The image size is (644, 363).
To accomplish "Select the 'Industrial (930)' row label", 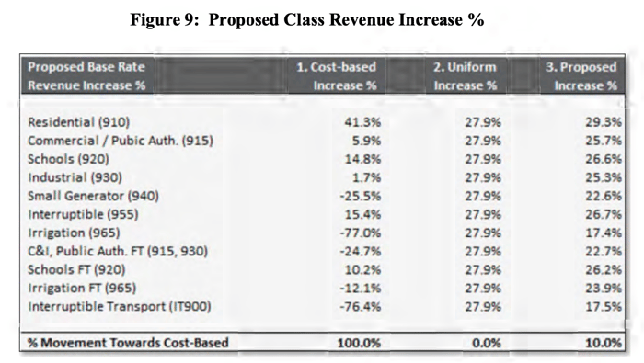I will [x=75, y=177].
